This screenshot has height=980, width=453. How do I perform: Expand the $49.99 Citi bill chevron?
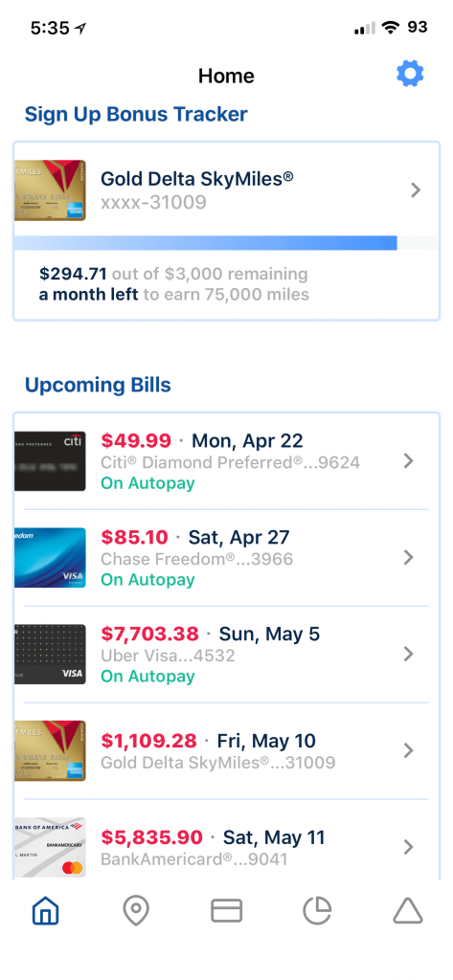click(x=409, y=460)
